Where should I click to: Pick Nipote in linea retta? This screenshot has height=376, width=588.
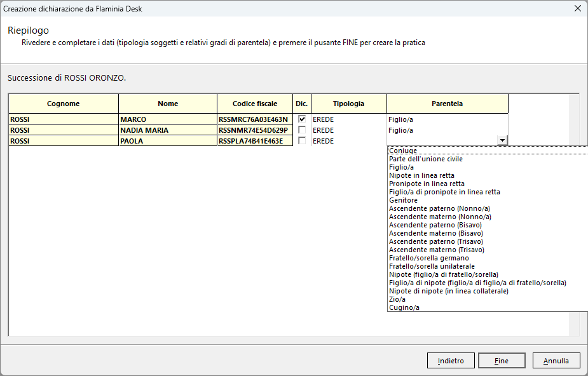point(421,175)
